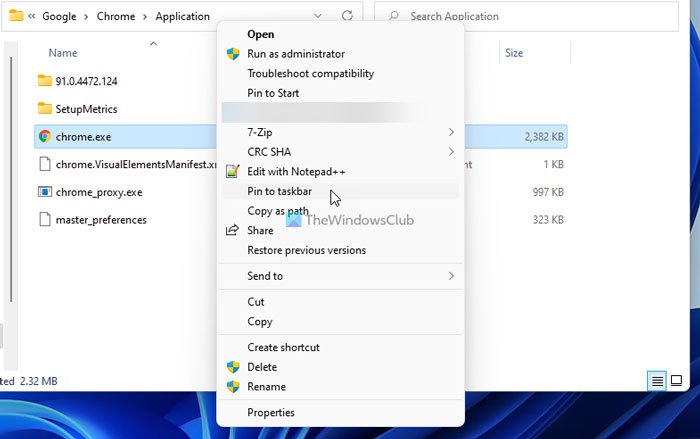Click the SetupMetrics folder icon
Screen dimensions: 700x439
44,109
